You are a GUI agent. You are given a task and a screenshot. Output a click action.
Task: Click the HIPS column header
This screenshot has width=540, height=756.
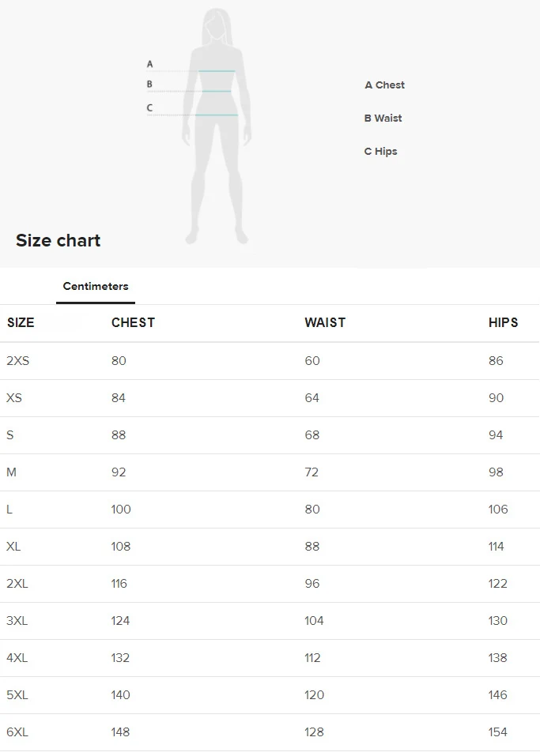click(504, 322)
